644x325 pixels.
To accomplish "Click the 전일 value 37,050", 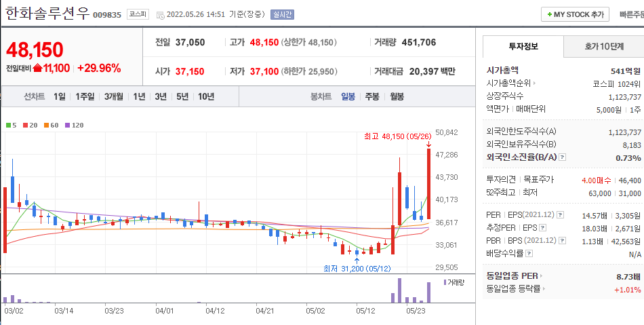I will pos(190,42).
